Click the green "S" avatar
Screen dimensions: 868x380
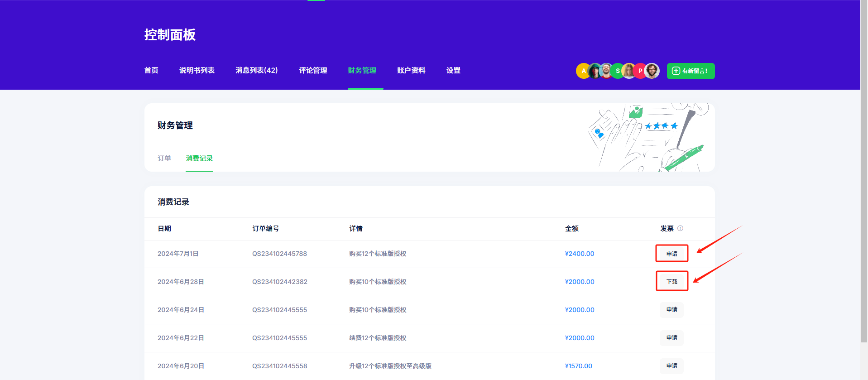(617, 71)
